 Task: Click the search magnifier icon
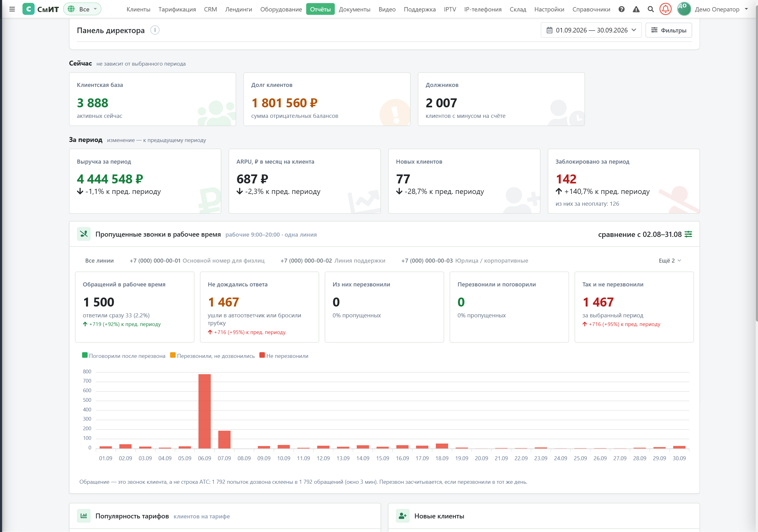[651, 9]
